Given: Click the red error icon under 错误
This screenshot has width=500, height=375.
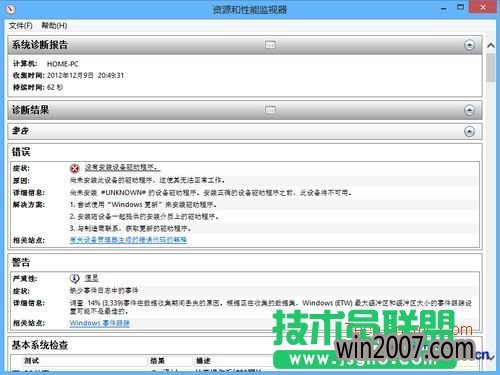Looking at the screenshot, I should pyautogui.click(x=75, y=168).
